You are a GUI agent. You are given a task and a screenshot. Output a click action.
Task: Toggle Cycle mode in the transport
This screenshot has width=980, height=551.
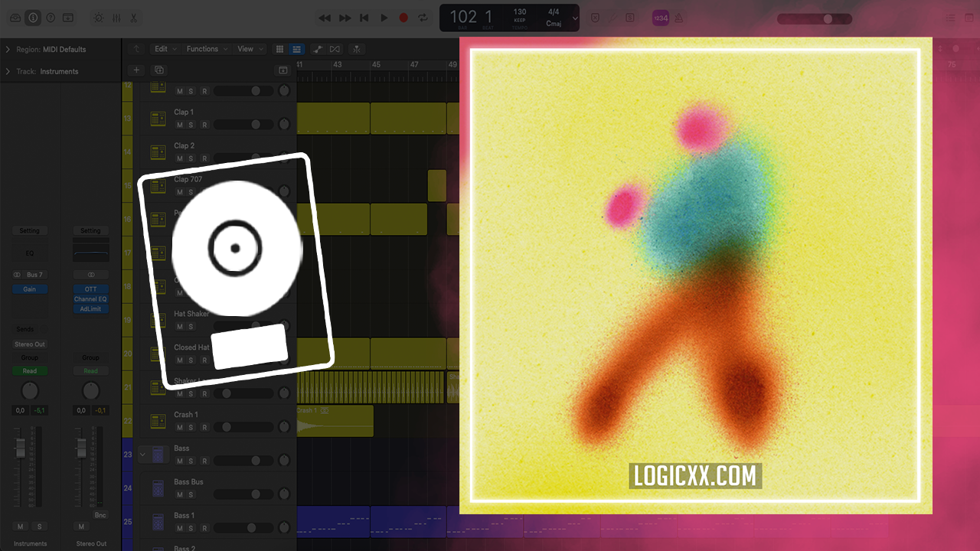423,18
